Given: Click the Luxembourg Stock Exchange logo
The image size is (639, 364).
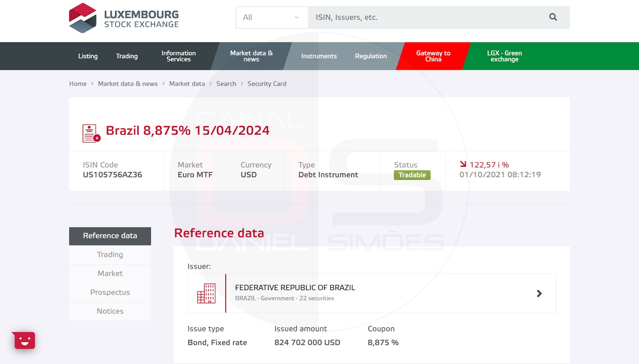Looking at the screenshot, I should [124, 18].
